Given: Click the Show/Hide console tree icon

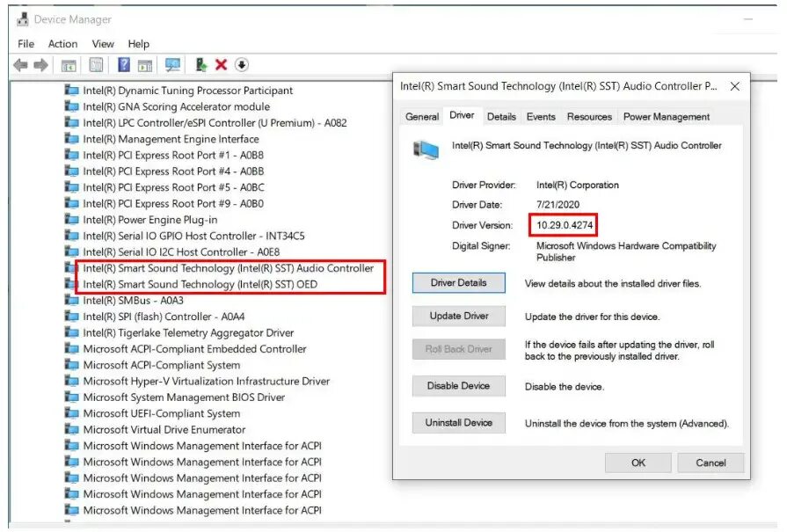Looking at the screenshot, I should pos(69,65).
